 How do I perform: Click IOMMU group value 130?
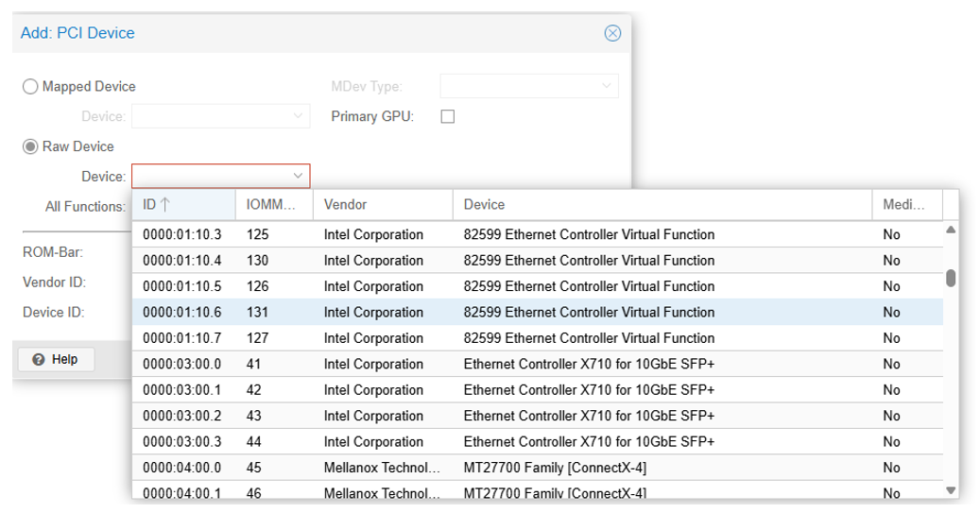click(x=257, y=261)
